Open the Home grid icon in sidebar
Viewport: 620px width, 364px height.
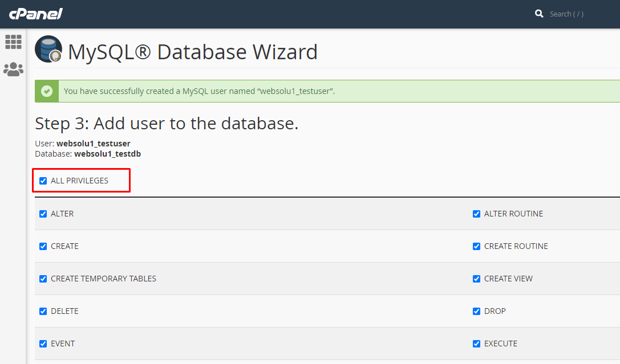coord(13,42)
